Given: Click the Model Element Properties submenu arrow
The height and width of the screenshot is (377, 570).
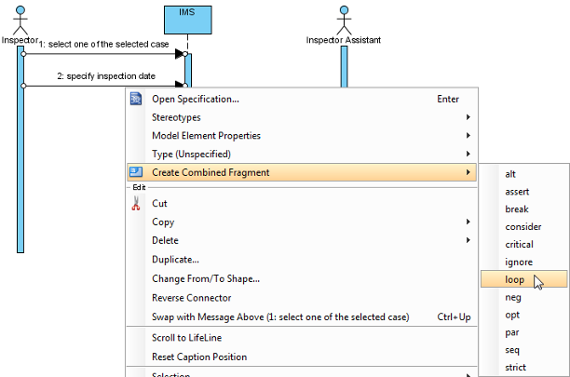Looking at the screenshot, I should click(468, 136).
